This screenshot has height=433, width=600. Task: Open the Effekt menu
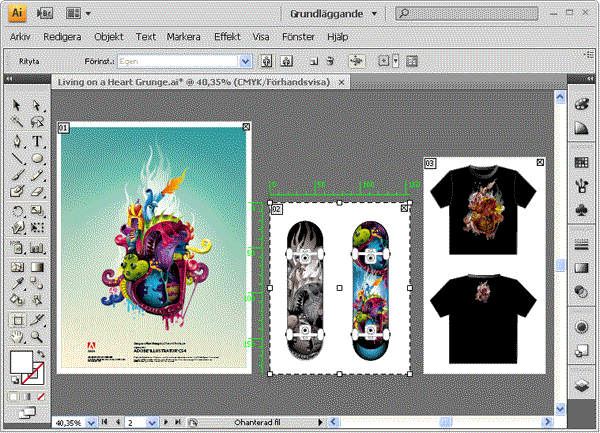(x=227, y=37)
